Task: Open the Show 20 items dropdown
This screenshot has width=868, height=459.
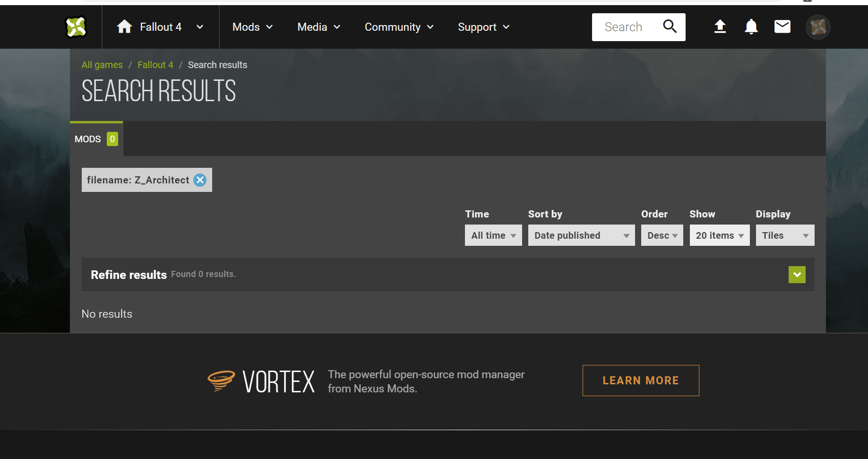Action: pos(720,235)
